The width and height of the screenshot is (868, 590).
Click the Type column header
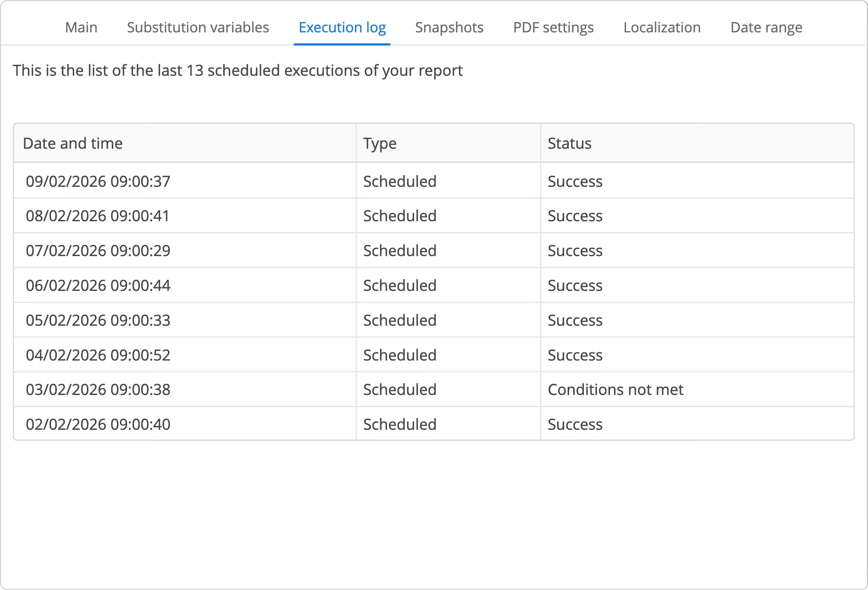point(448,143)
